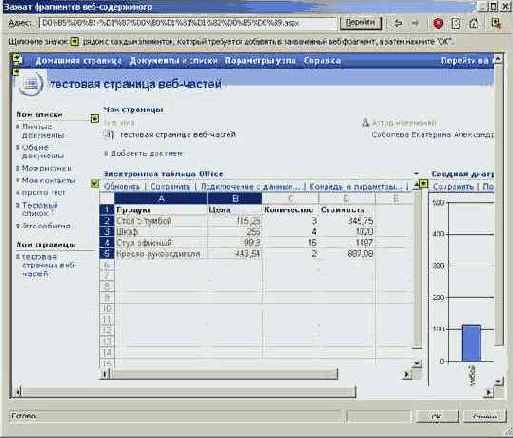Expand the Office spreadsheet web part dropdown arrow
Image resolution: width=513 pixels, height=438 pixels.
(416, 173)
